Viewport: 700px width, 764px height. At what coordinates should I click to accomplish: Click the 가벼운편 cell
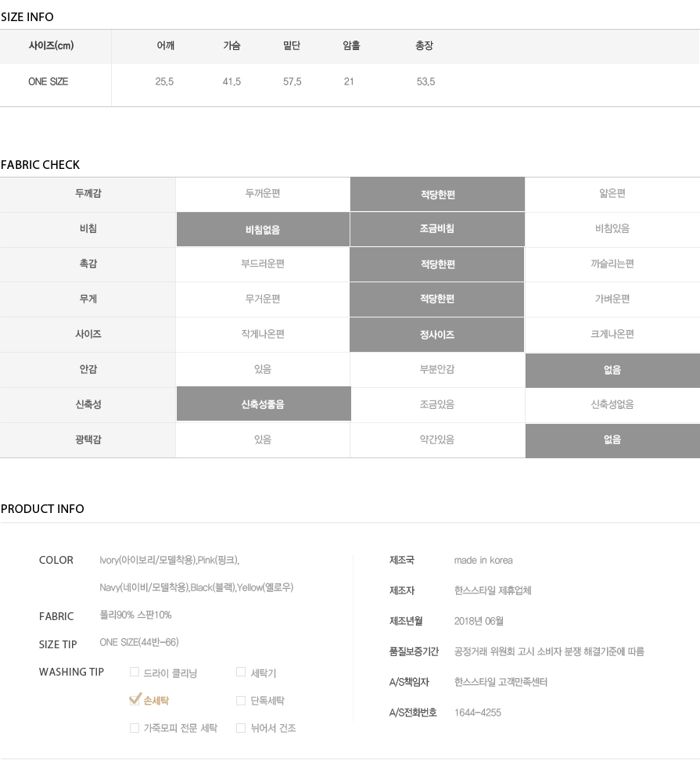[612, 300]
